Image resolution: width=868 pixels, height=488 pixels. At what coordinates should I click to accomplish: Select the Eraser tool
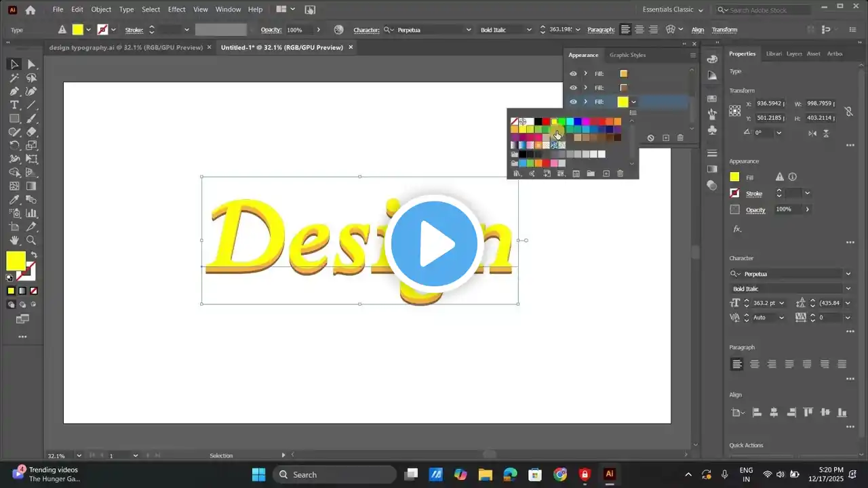(31, 132)
